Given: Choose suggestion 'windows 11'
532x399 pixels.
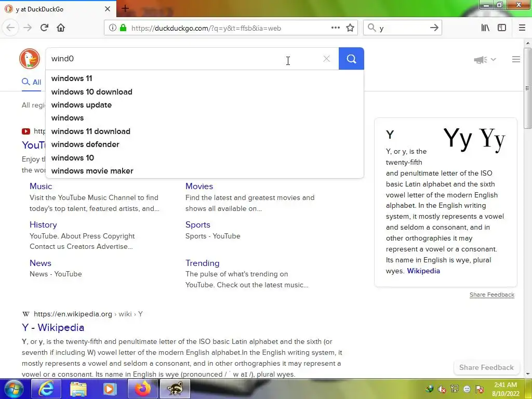Looking at the screenshot, I should [x=205, y=78].
